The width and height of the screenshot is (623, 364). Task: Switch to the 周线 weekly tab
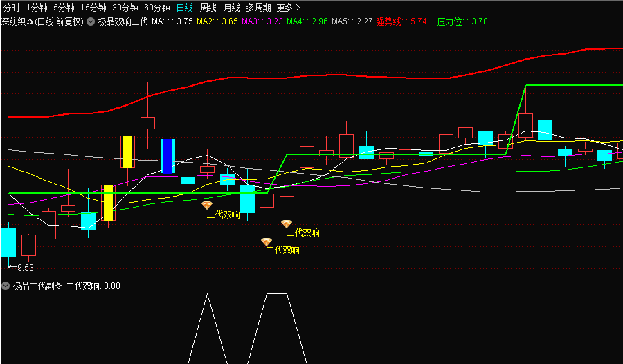[208, 8]
